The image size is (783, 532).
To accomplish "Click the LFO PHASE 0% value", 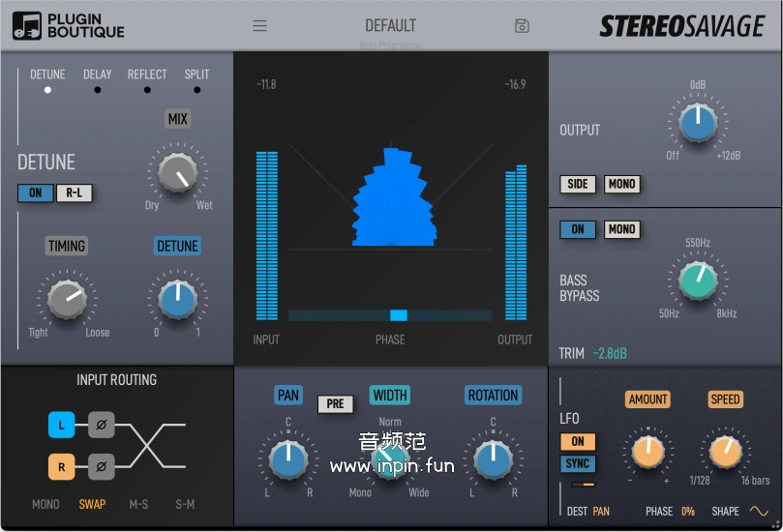I will tap(687, 511).
